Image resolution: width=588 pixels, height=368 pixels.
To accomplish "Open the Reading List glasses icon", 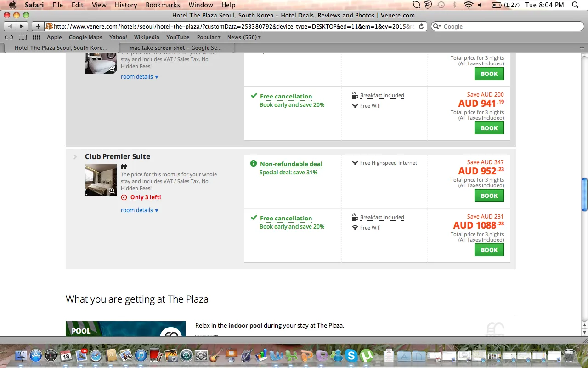I will point(9,37).
